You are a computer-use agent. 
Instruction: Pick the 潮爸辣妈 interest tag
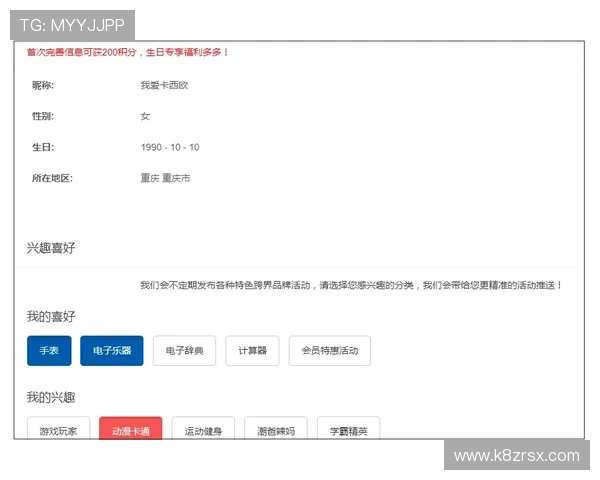pos(276,428)
